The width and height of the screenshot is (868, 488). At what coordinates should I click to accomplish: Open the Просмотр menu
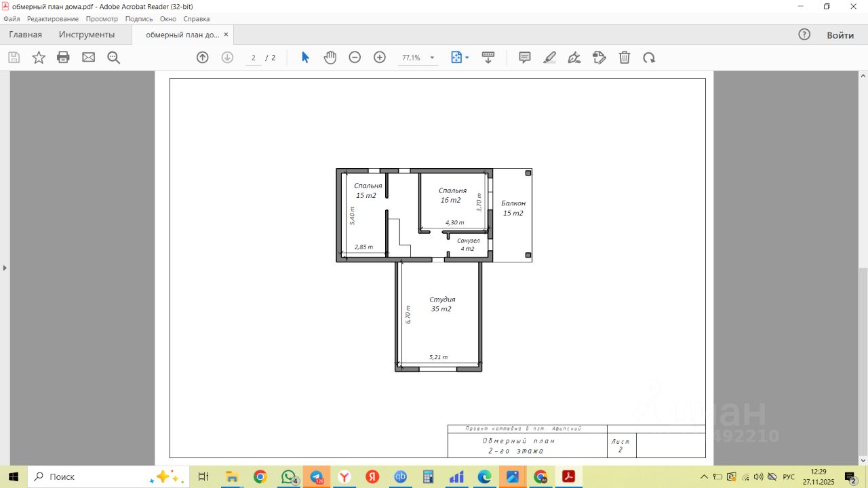click(x=102, y=19)
